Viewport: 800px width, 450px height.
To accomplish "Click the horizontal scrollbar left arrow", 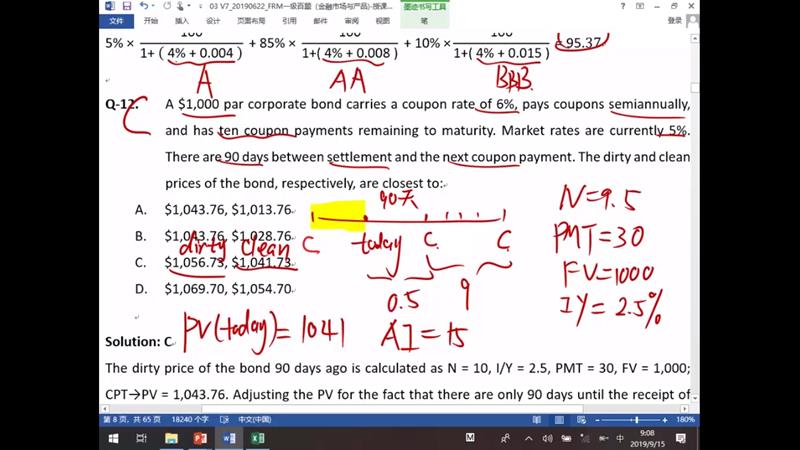I will (x=105, y=409).
